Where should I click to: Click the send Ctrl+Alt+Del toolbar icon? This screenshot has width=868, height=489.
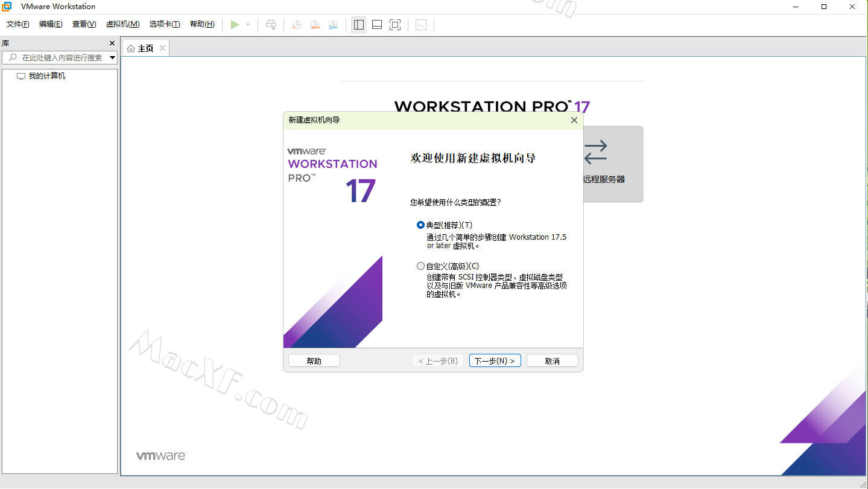coord(271,25)
